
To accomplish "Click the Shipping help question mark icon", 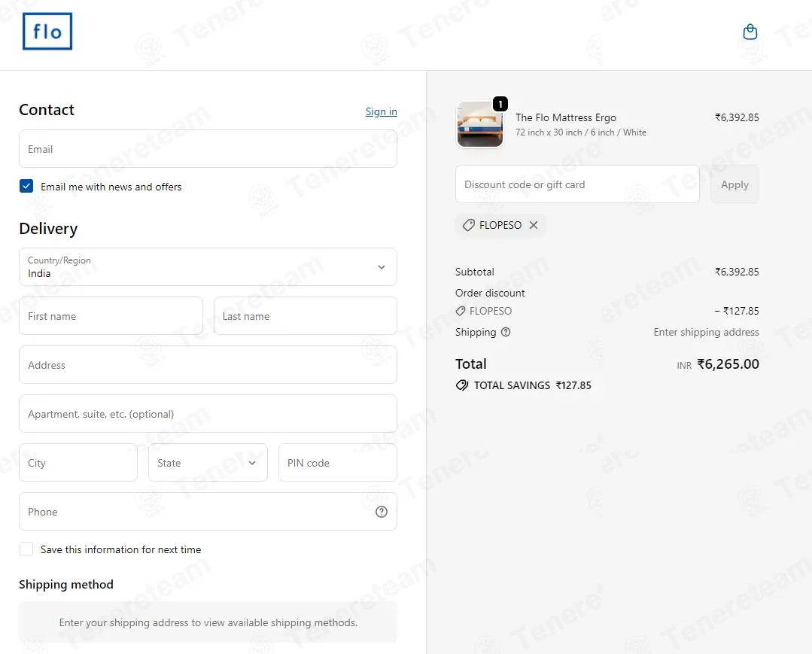I will (x=506, y=332).
